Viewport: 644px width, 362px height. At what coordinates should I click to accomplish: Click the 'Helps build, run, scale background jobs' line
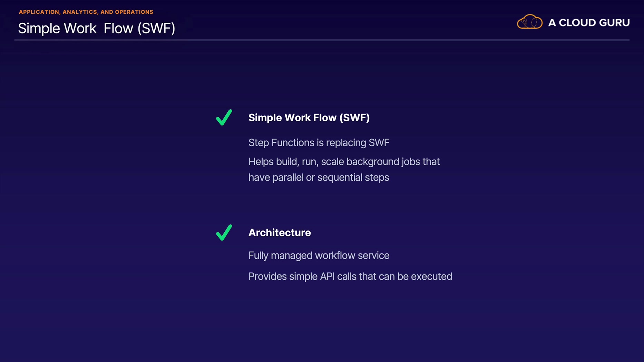(x=344, y=162)
